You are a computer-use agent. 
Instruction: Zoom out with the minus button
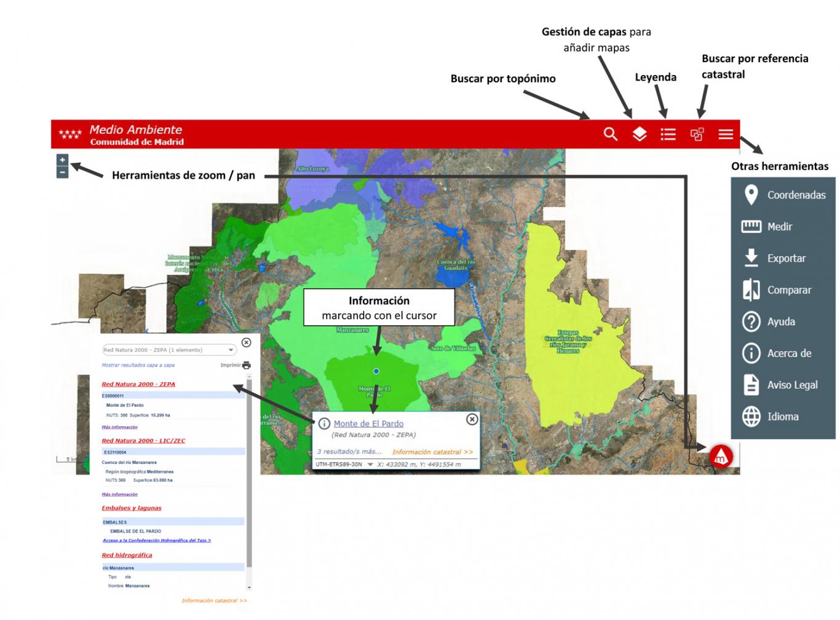62,173
